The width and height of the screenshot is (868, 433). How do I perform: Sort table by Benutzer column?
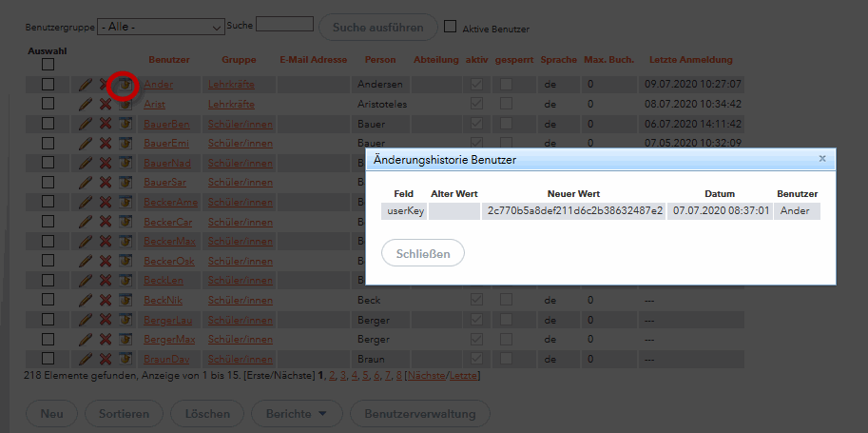[169, 60]
